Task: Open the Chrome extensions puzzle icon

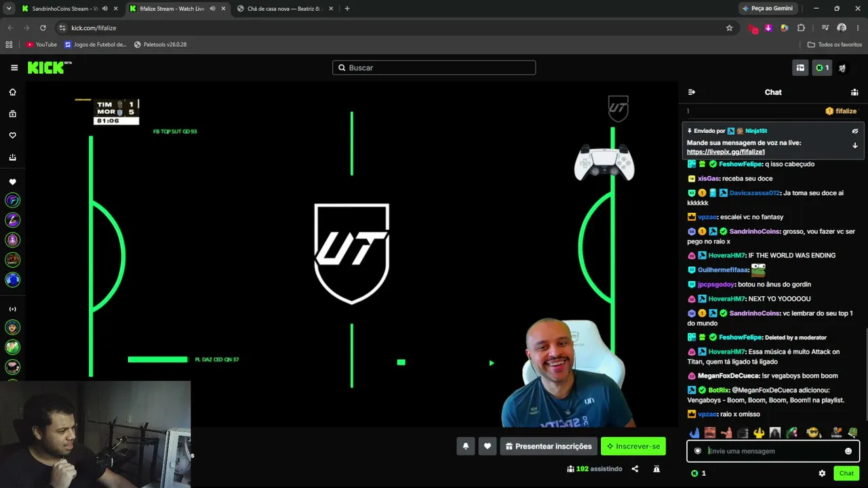Action: [x=801, y=28]
